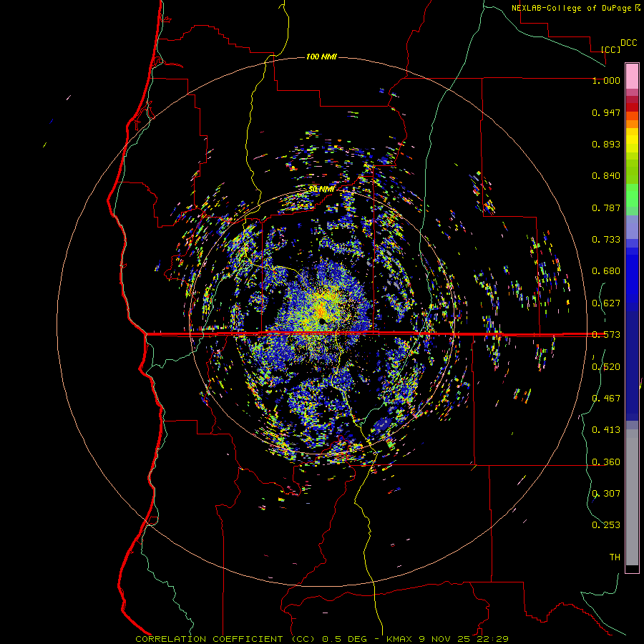
Task: Click the 0.520 scale value
Action: click(x=606, y=367)
